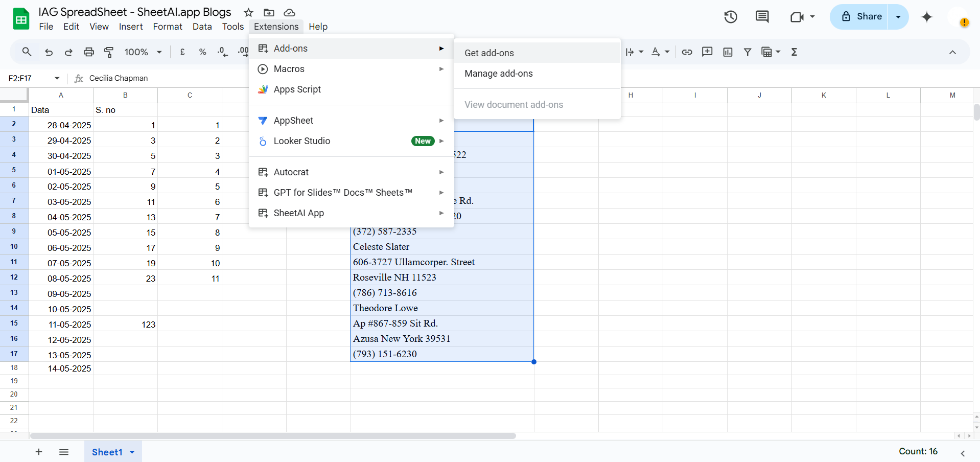Decrease decimal places
This screenshot has width=980, height=462.
click(x=222, y=52)
